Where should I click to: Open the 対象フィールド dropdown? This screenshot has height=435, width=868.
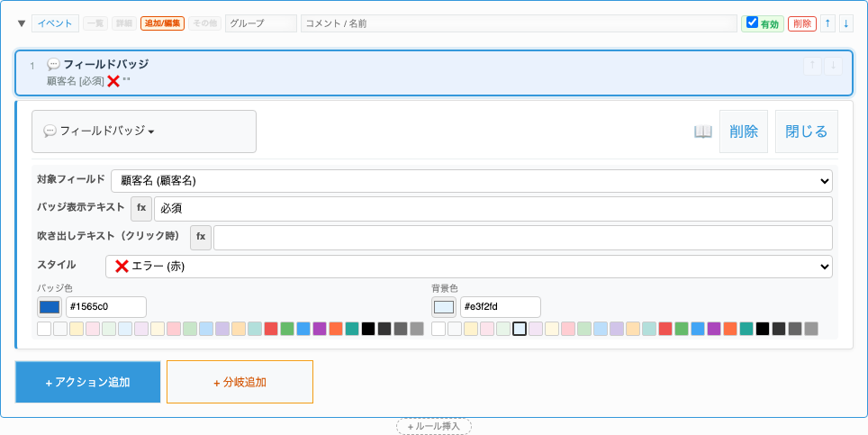click(472, 181)
